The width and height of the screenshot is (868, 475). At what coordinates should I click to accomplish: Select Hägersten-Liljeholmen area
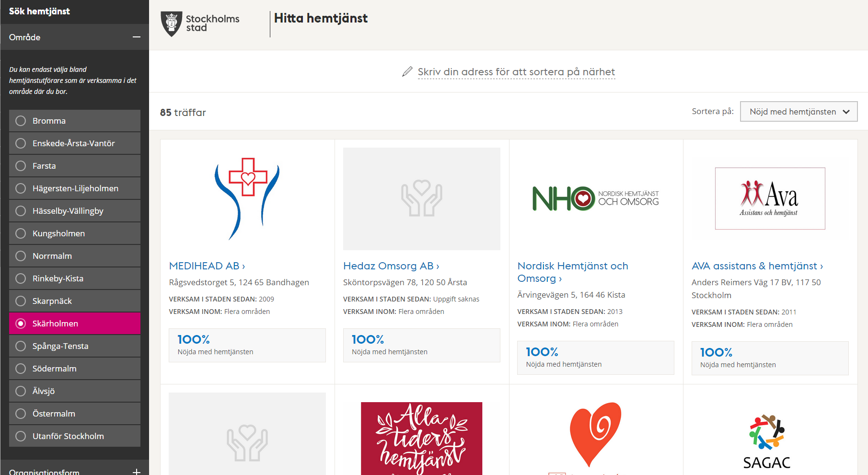click(75, 188)
